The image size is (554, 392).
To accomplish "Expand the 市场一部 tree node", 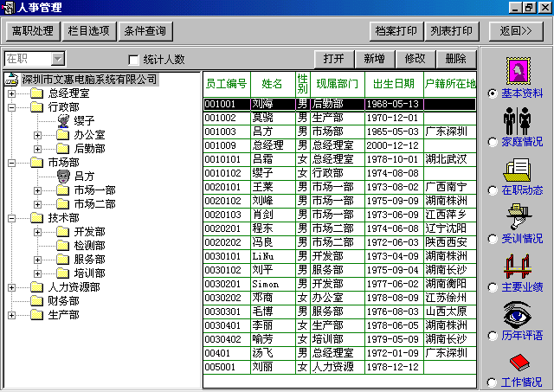I will (x=37, y=190).
